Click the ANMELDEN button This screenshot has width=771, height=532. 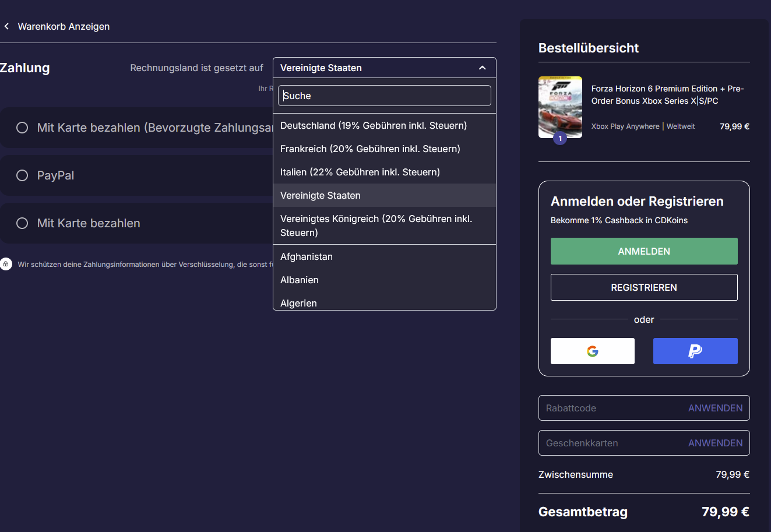pyautogui.click(x=644, y=251)
